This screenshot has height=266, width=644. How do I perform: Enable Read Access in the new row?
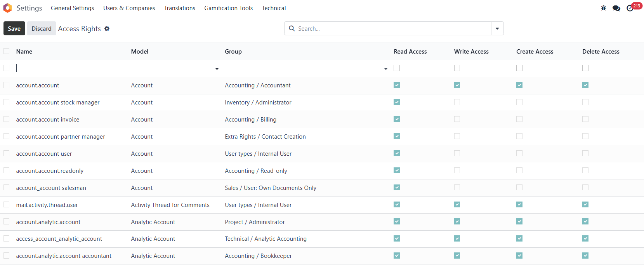(397, 68)
